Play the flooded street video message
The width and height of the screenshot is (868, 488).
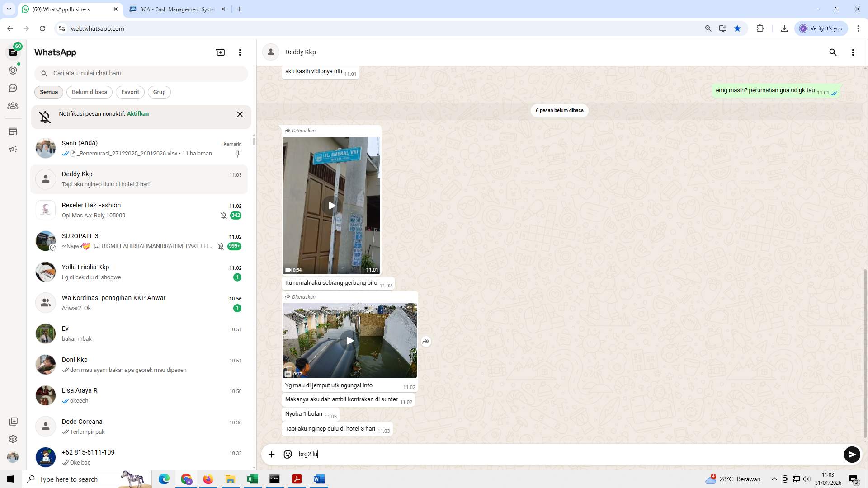350,341
